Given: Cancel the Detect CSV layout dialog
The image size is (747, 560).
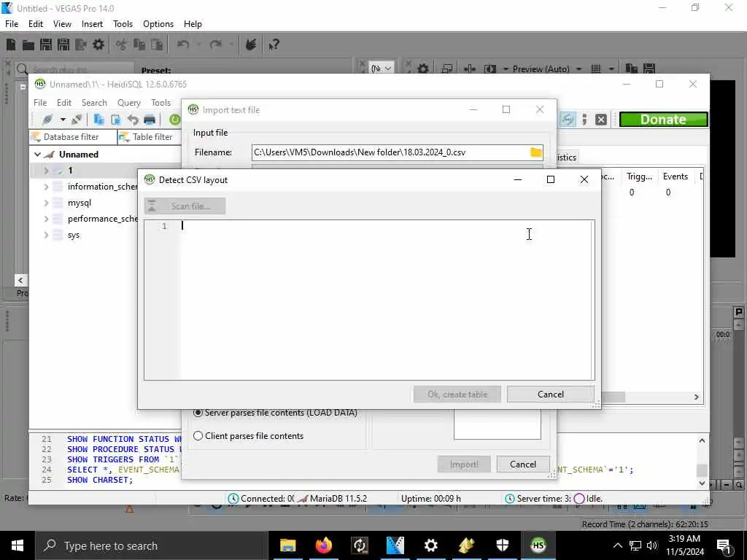Looking at the screenshot, I should coord(550,394).
